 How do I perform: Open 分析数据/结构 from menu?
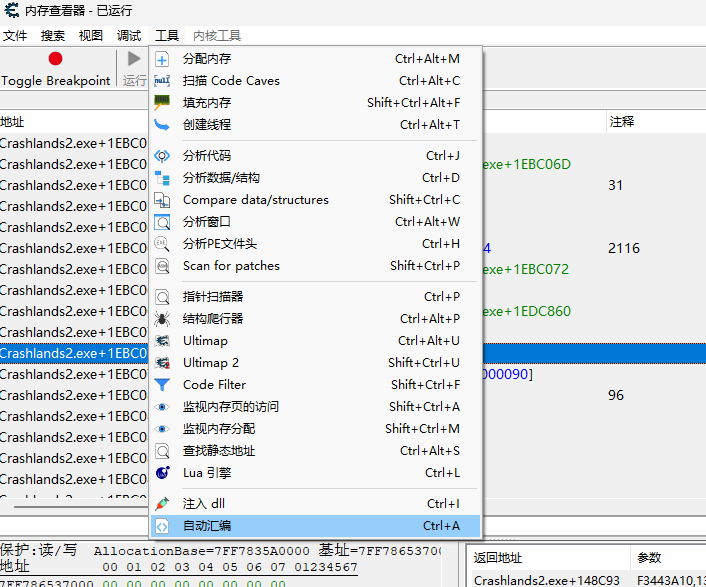(316, 178)
